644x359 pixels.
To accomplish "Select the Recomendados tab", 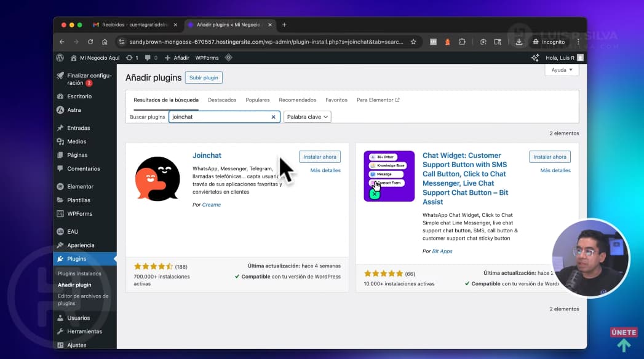I will click(x=297, y=100).
